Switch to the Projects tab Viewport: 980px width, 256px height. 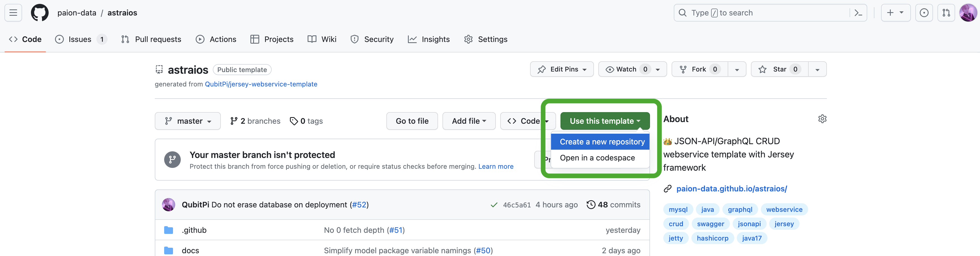(x=272, y=39)
